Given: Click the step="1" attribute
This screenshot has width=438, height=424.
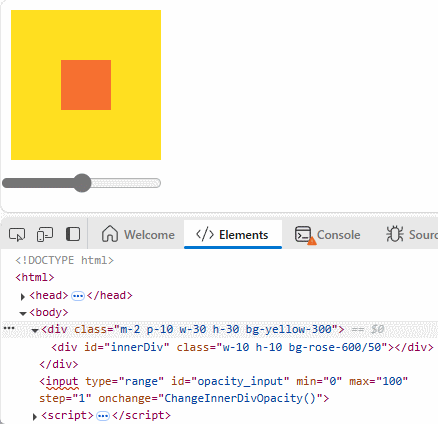Looking at the screenshot, I should [x=65, y=398].
